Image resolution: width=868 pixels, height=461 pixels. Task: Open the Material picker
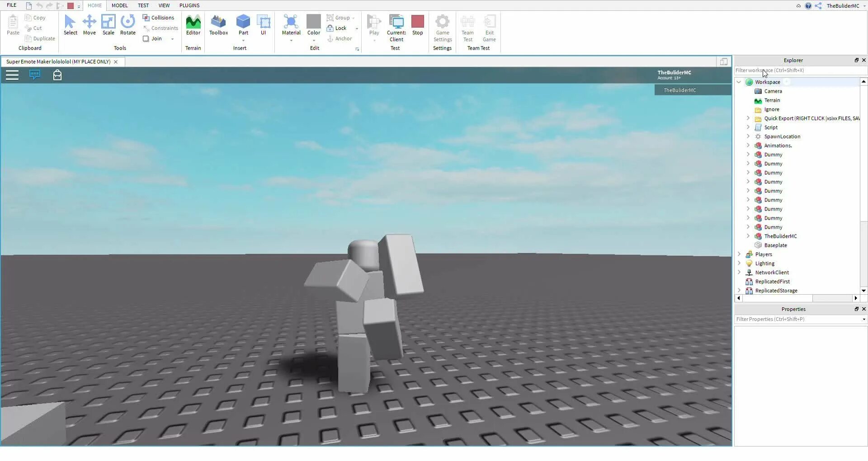(291, 25)
